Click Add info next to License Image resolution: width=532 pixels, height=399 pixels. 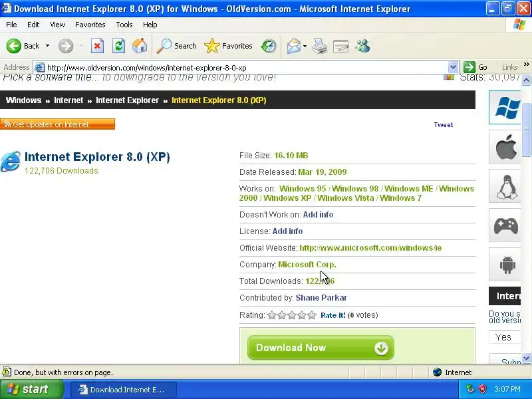(287, 231)
